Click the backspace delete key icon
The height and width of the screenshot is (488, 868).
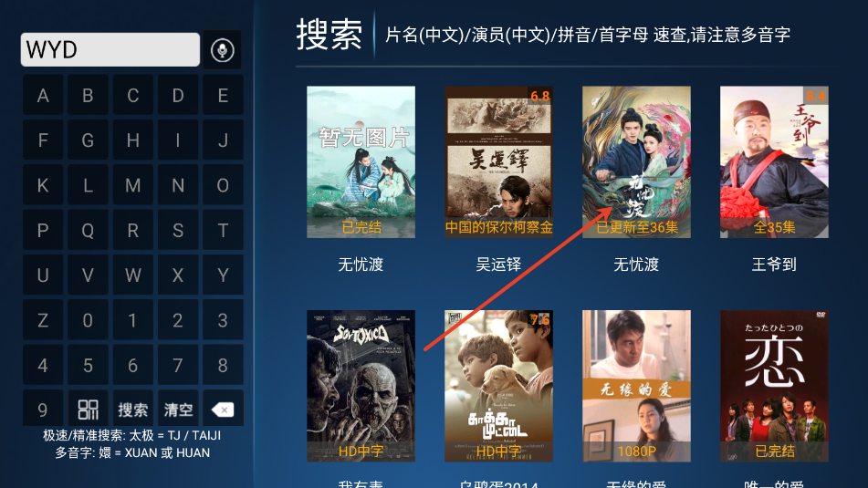(223, 410)
